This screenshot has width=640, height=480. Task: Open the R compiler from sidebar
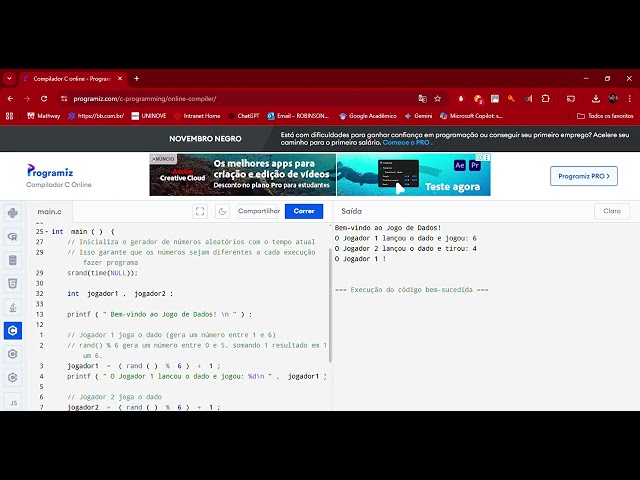13,237
